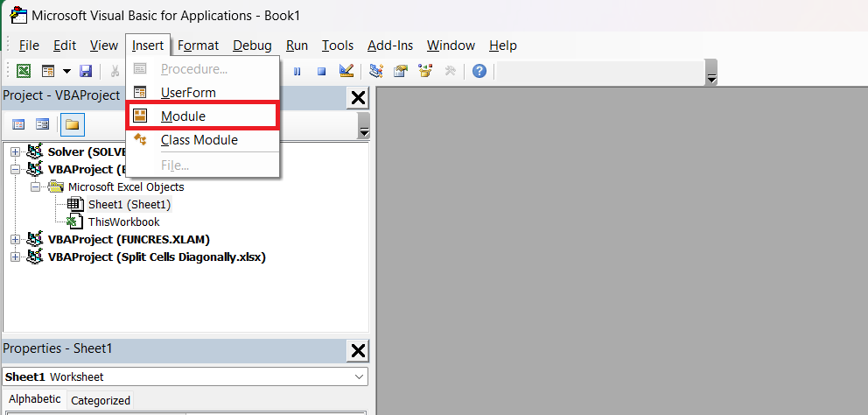
Task: Click the VBA application icon in title bar
Action: pyautogui.click(x=19, y=15)
